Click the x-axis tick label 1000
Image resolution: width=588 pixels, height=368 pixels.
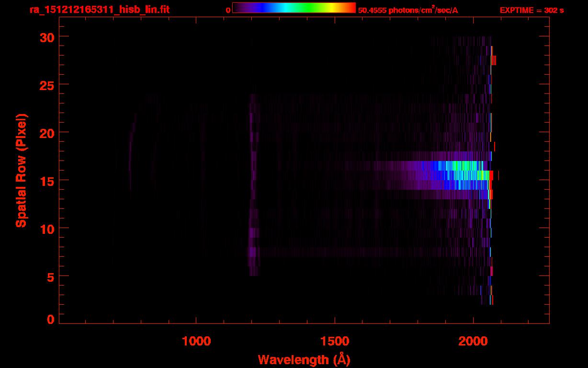196,341
